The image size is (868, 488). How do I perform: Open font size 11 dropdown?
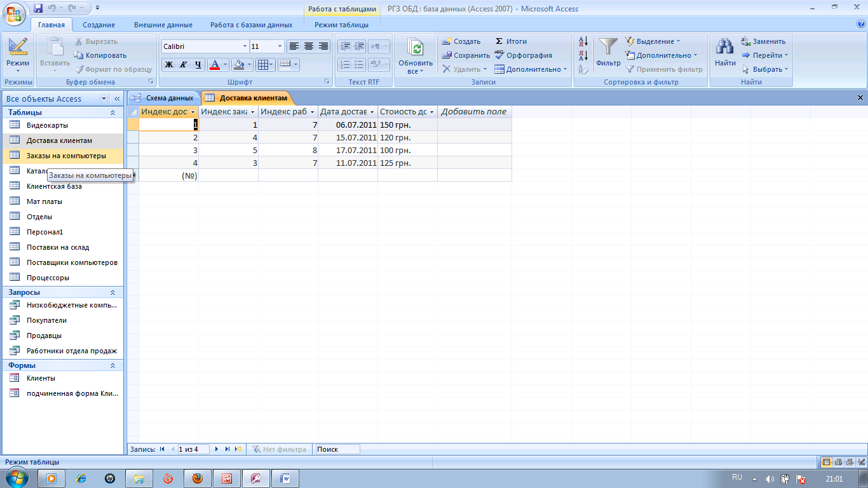click(x=280, y=46)
